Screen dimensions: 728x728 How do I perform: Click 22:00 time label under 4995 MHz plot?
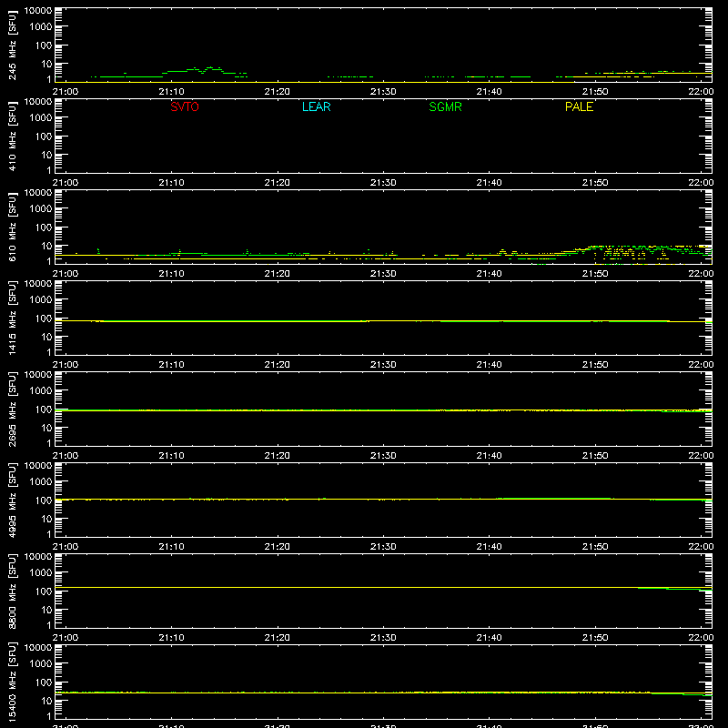[701, 547]
